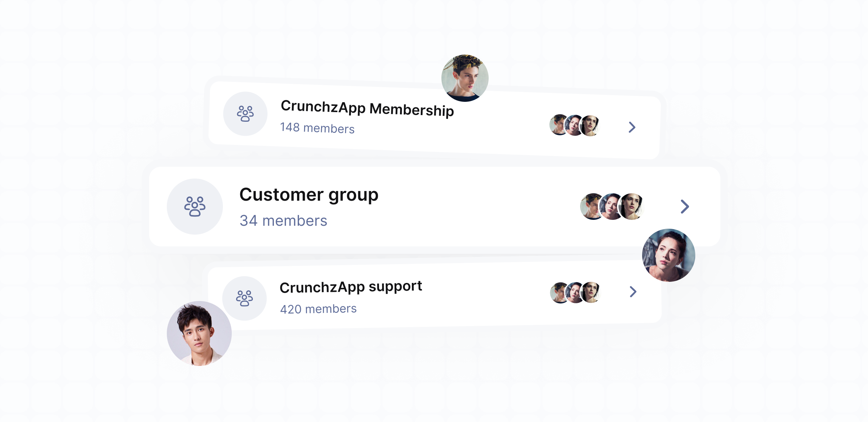Select the CrunchzApp support group name

(x=351, y=287)
